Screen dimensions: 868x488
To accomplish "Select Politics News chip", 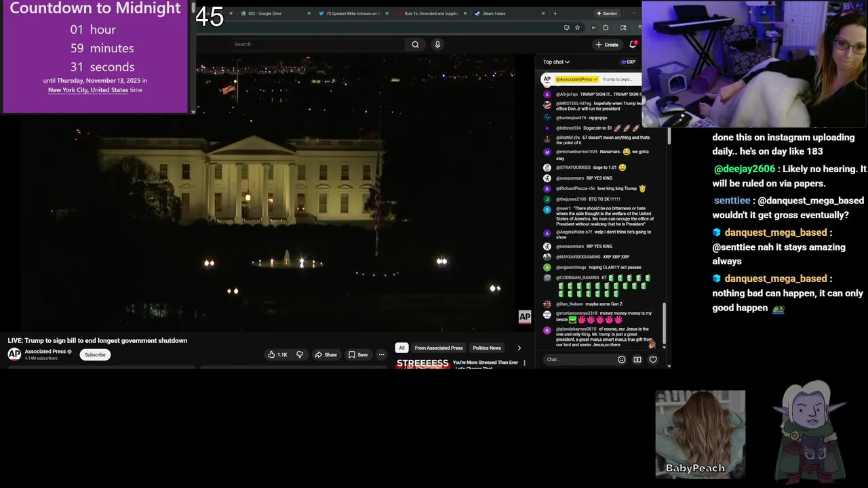I will pos(487,348).
